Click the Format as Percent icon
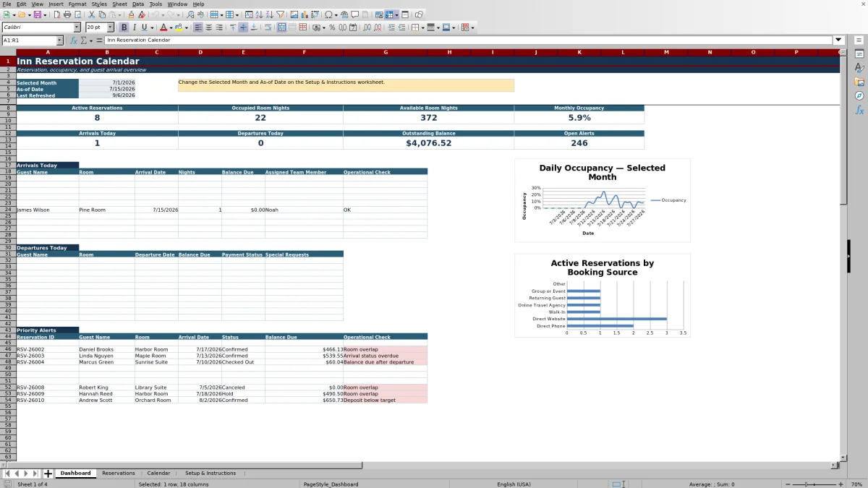The image size is (868, 488). [332, 27]
